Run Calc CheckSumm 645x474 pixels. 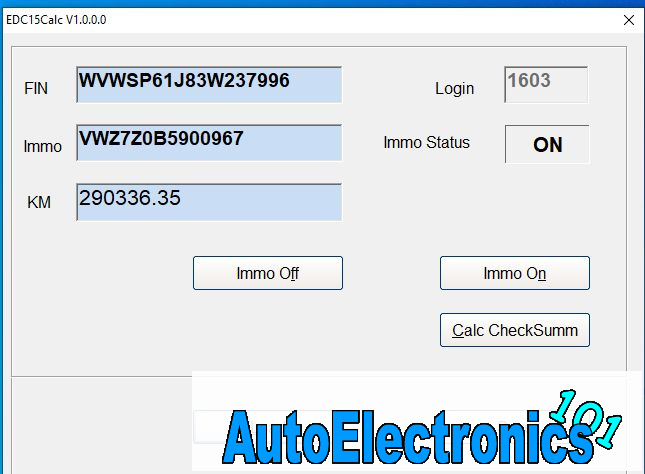514,330
